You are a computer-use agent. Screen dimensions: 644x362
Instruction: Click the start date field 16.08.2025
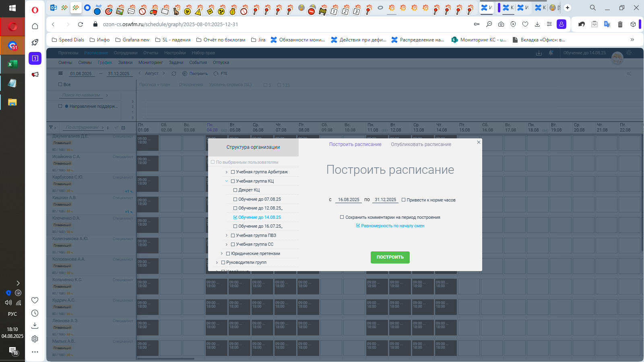pos(349,200)
